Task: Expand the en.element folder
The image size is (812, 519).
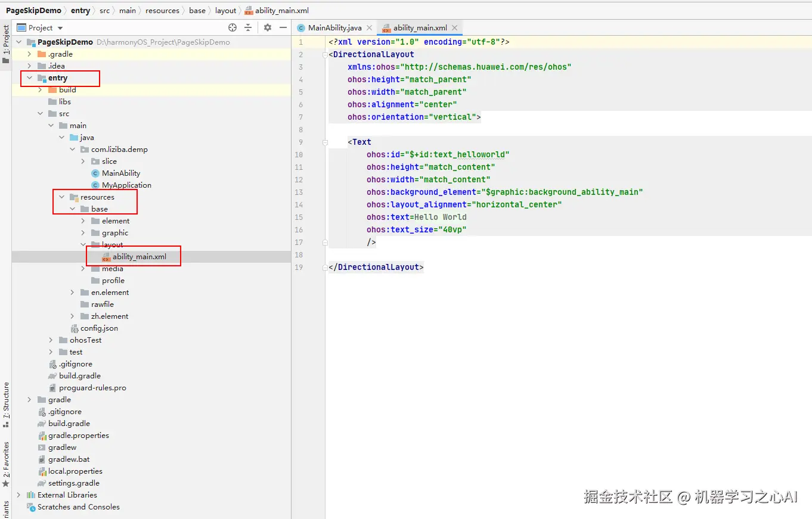Action: (x=73, y=293)
